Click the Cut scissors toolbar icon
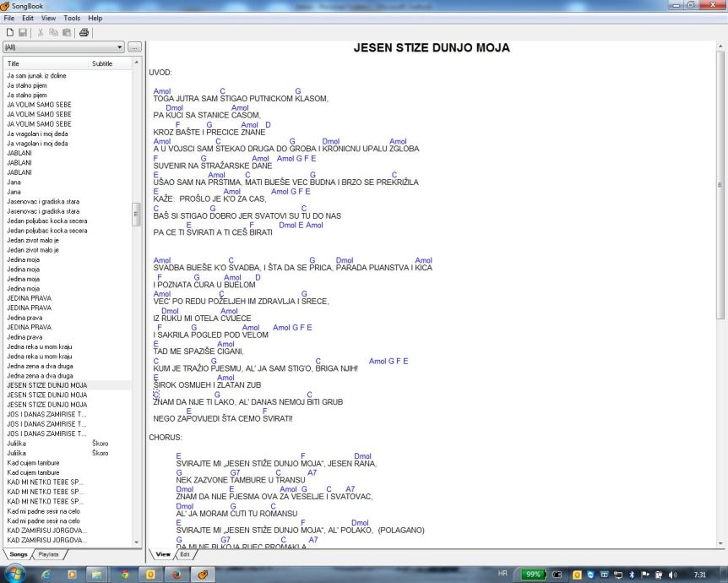 pyautogui.click(x=41, y=32)
